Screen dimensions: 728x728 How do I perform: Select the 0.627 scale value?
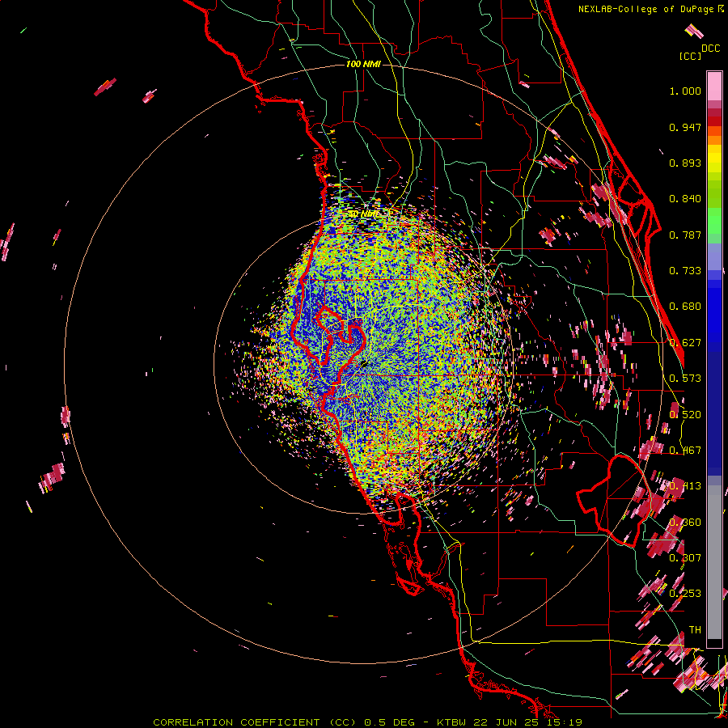coord(685,343)
